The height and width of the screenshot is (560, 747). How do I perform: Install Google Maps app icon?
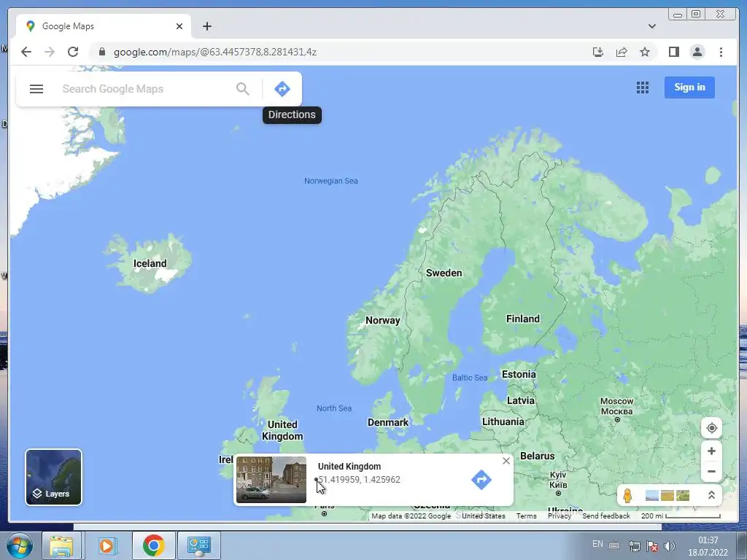click(x=598, y=52)
